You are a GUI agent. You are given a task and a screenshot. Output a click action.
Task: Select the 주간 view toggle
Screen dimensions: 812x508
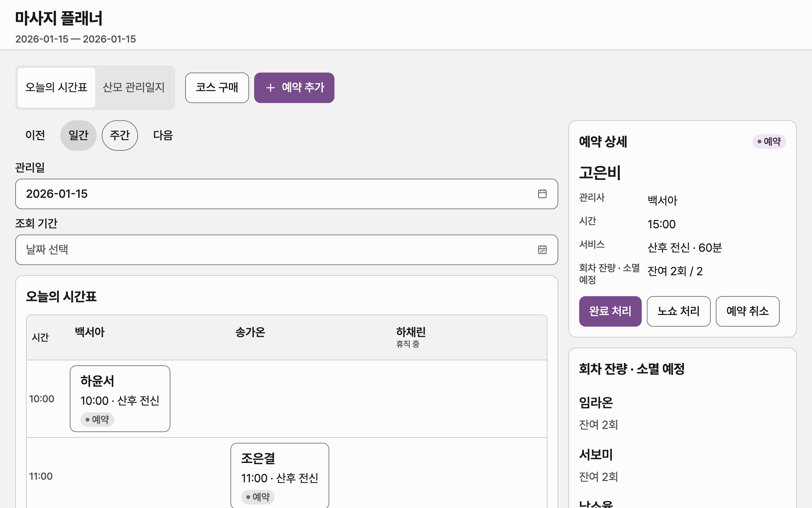[120, 135]
